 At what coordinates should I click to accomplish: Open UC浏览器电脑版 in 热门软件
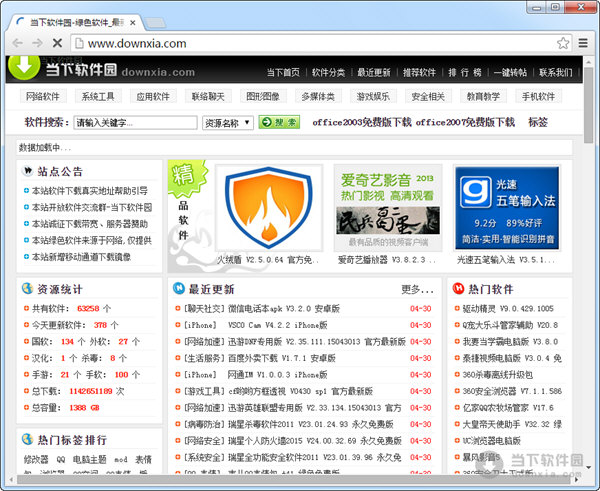[492, 441]
